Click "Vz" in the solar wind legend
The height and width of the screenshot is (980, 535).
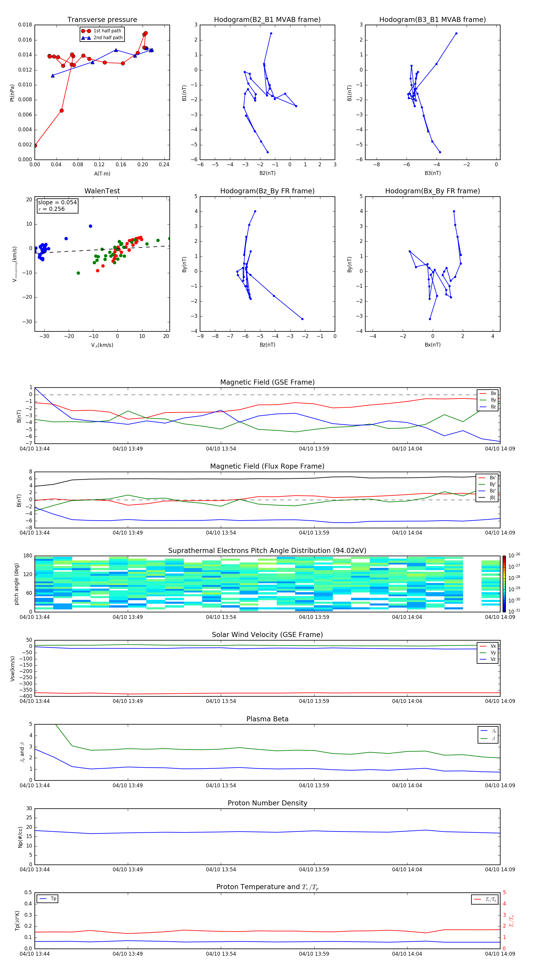(493, 659)
